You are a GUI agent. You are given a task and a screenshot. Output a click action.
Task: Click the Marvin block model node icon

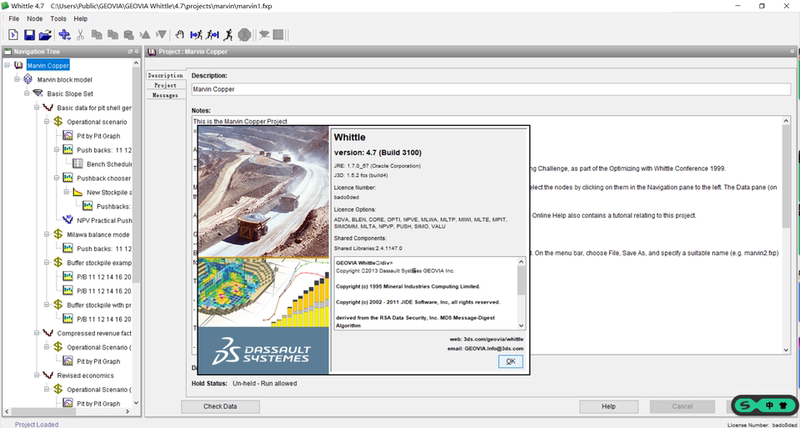(x=29, y=80)
